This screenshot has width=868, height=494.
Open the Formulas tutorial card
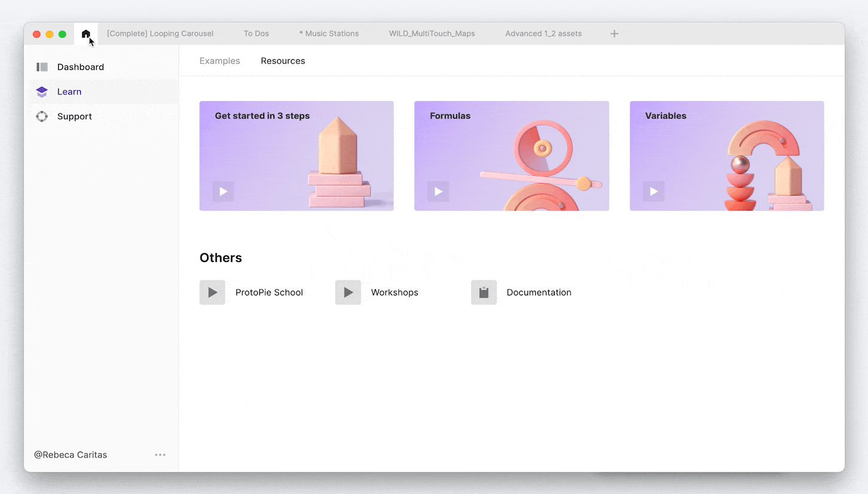[x=512, y=155]
